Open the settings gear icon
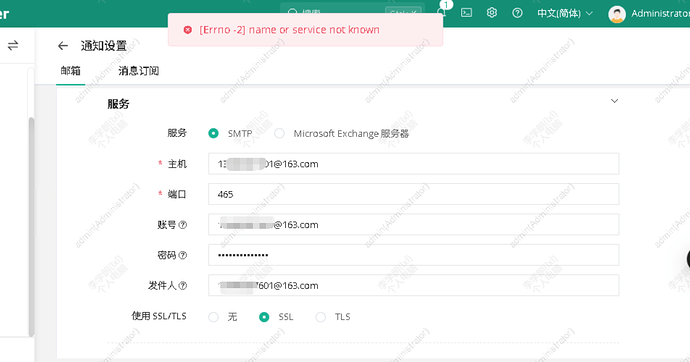 click(x=492, y=13)
